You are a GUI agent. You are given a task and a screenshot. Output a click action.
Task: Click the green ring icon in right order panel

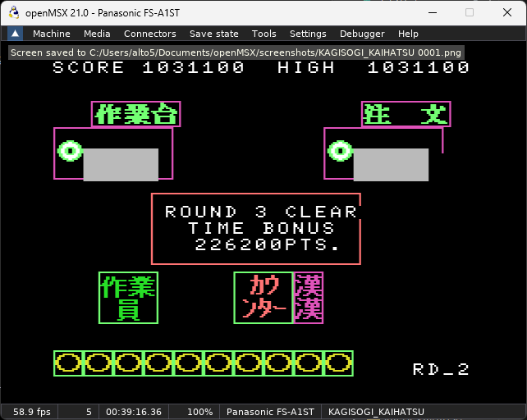(x=340, y=151)
